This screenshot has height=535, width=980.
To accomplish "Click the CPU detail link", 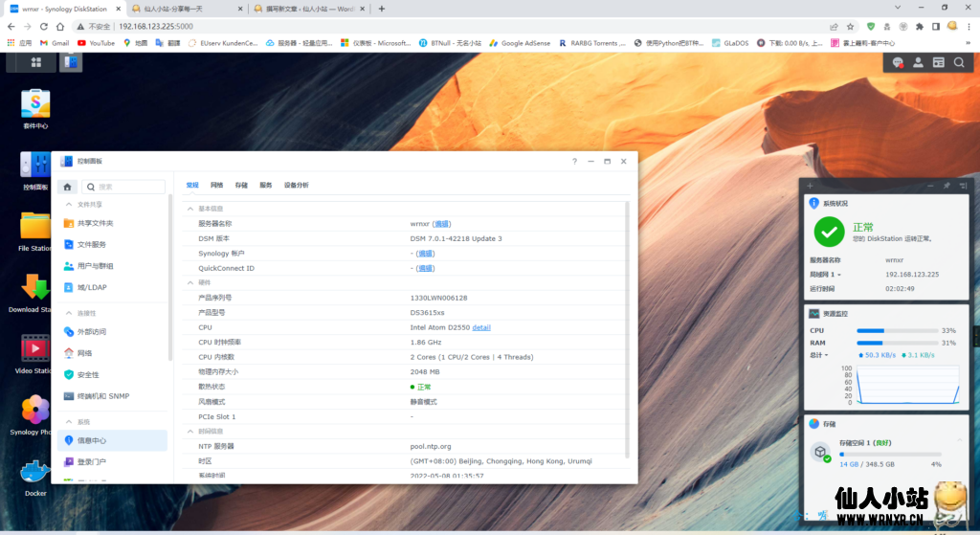I will [481, 327].
